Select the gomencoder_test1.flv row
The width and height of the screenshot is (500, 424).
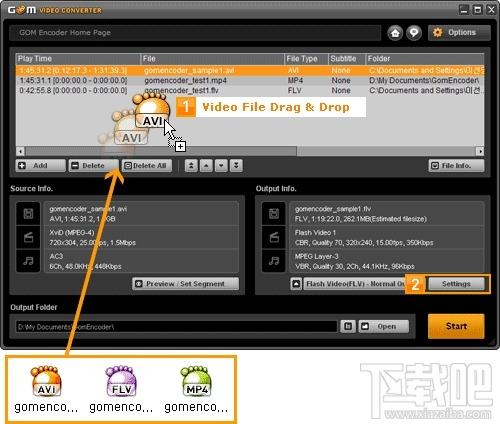pos(250,91)
